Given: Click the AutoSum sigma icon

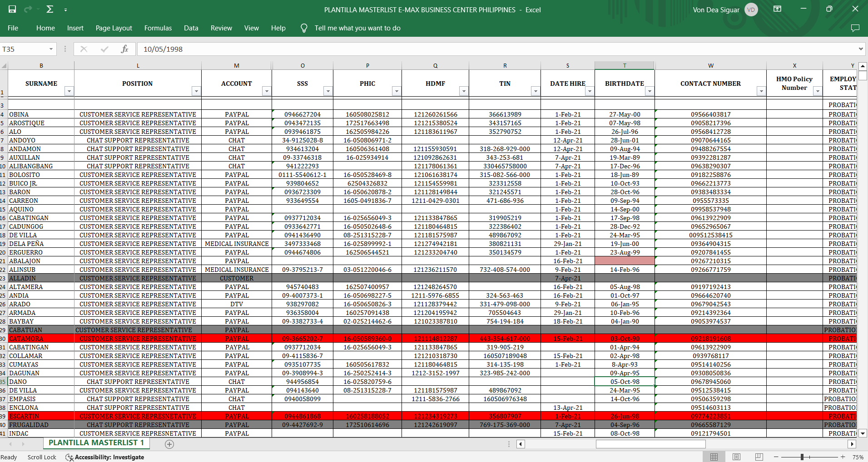Looking at the screenshot, I should click(x=50, y=9).
